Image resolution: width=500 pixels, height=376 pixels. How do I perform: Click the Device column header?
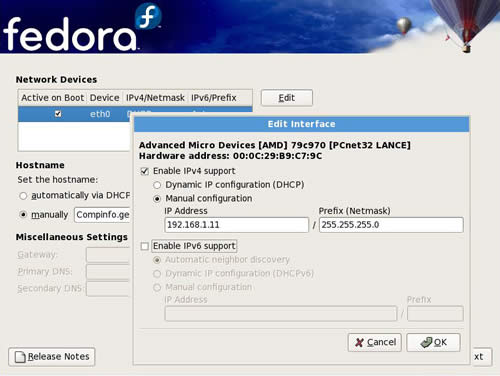pyautogui.click(x=105, y=98)
